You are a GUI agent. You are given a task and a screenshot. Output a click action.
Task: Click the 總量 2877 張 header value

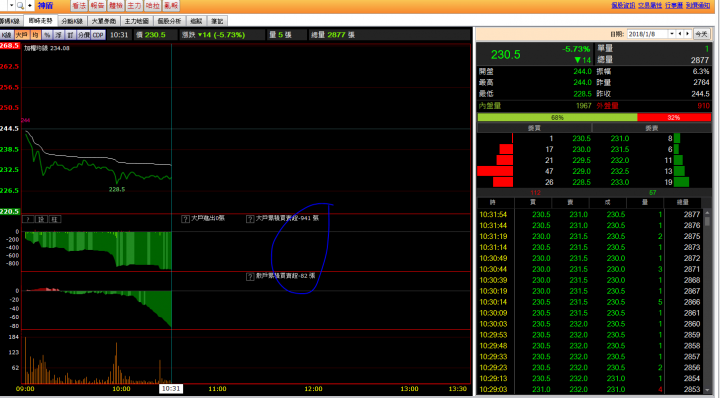[333, 35]
